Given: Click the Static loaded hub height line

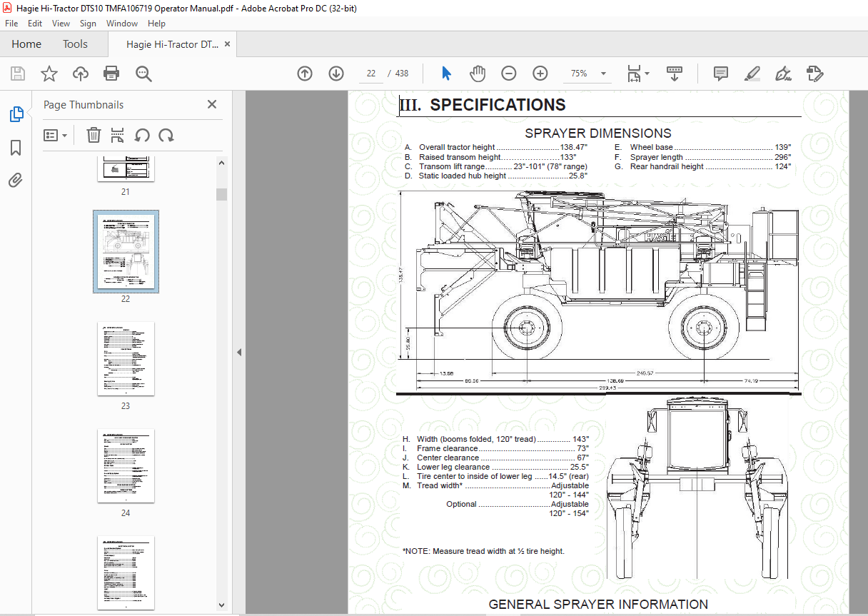Looking at the screenshot, I should (x=495, y=176).
